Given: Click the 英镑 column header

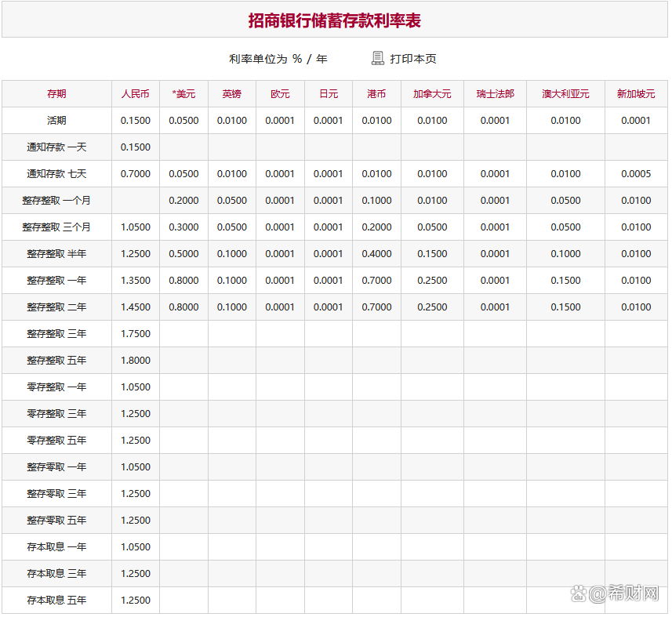Looking at the screenshot, I should [x=232, y=94].
